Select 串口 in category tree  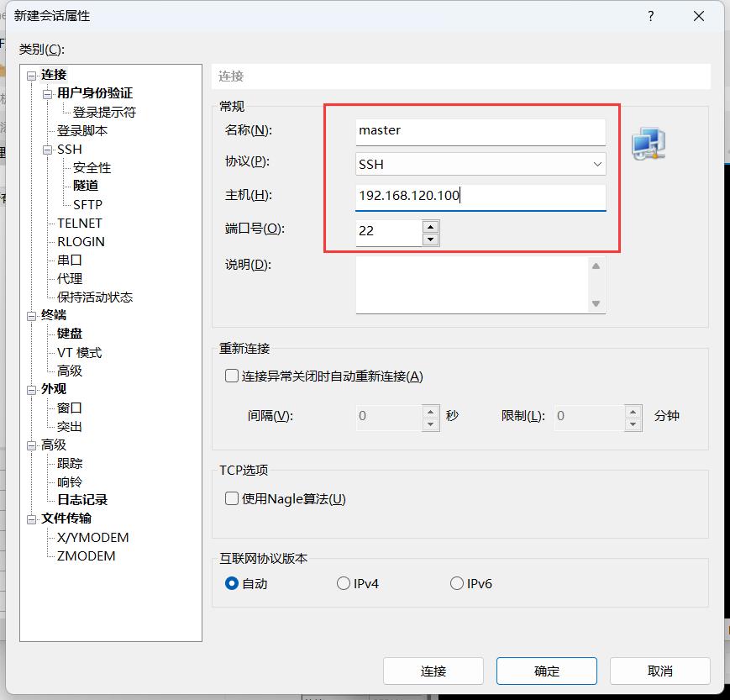click(x=70, y=260)
